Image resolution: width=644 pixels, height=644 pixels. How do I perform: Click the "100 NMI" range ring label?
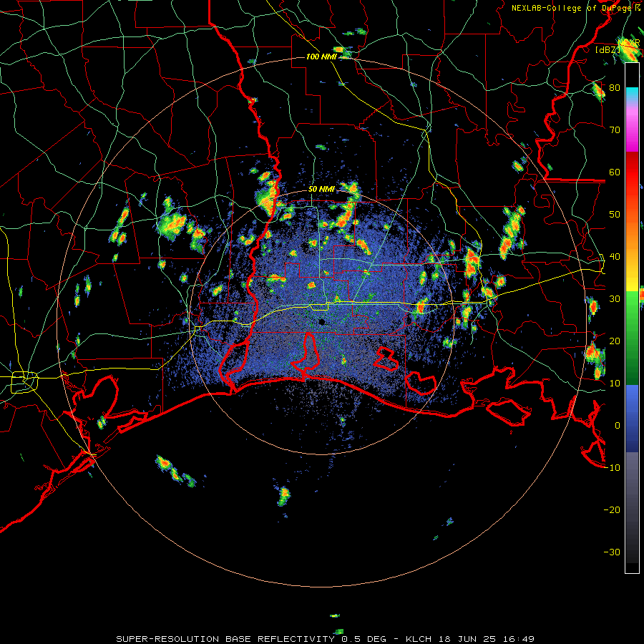(321, 57)
